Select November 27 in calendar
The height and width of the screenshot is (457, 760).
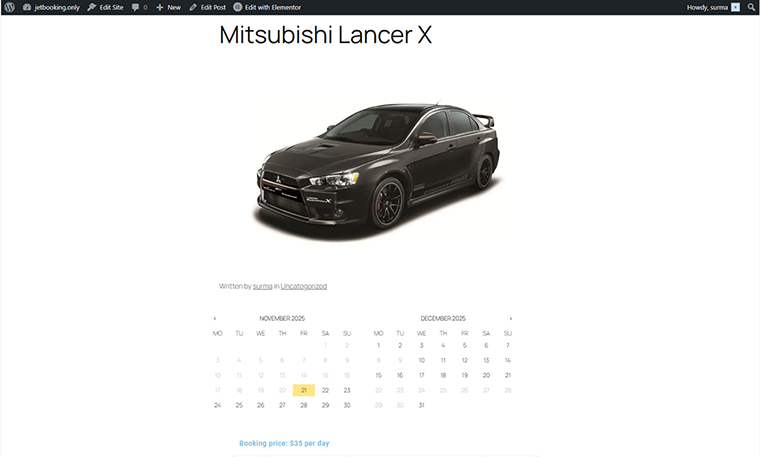[x=282, y=405]
